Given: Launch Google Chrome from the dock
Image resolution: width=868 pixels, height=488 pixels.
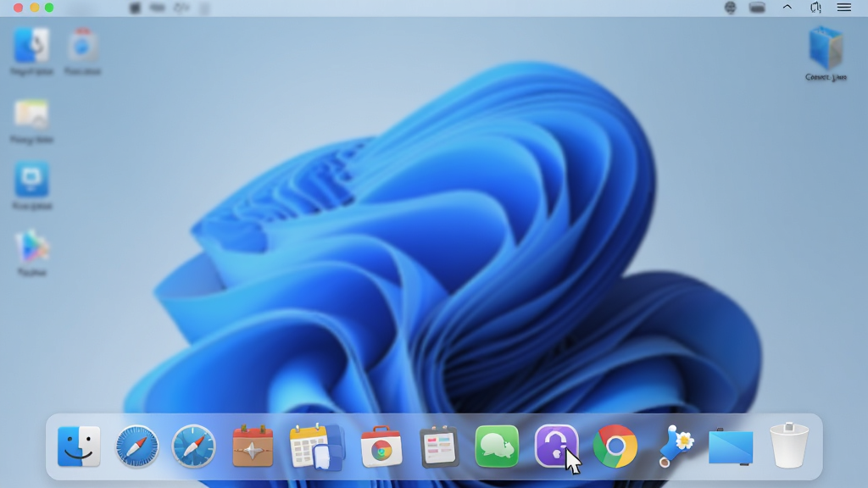Looking at the screenshot, I should (x=615, y=446).
